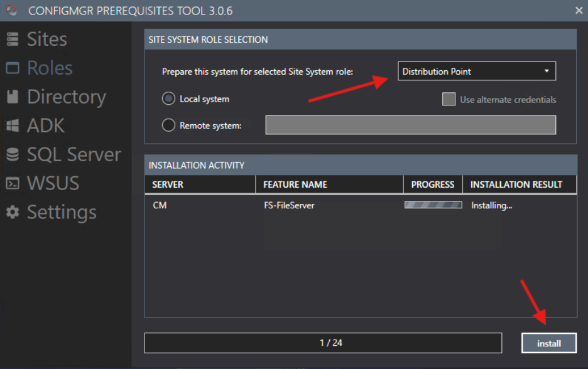Click the ConfigMgr Prerequisites Tool title bar icon
588x369 pixels.
11,10
